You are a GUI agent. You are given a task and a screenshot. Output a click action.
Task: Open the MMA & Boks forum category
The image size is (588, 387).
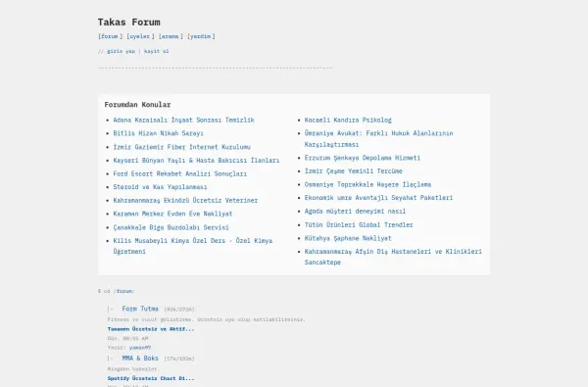[140, 359]
